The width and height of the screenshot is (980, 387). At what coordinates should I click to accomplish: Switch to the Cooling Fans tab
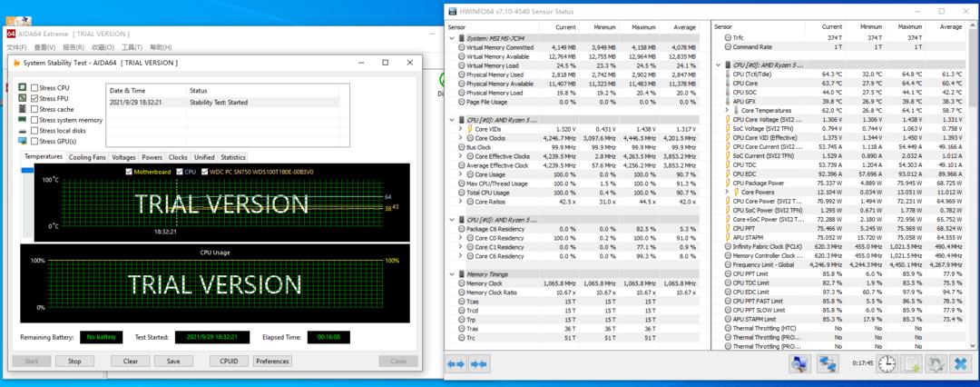(x=87, y=157)
